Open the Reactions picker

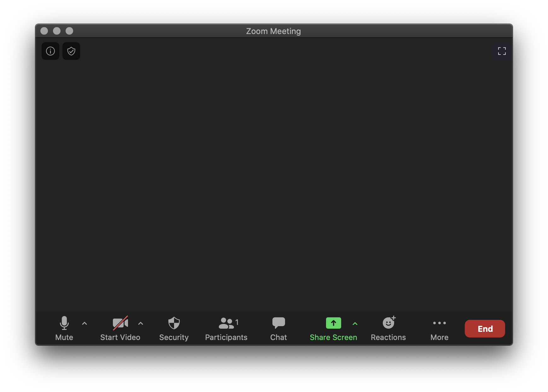388,329
